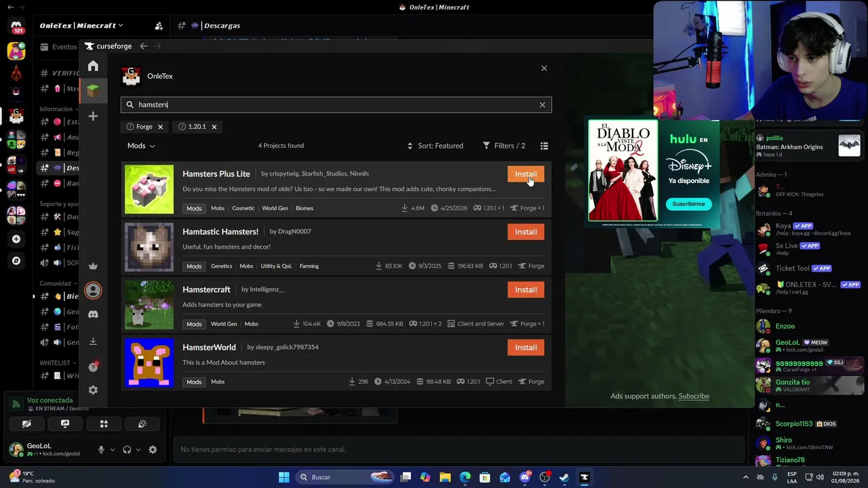Open the downloads icon in CurseForge sidebar
This screenshot has width=868, height=488.
click(x=93, y=341)
